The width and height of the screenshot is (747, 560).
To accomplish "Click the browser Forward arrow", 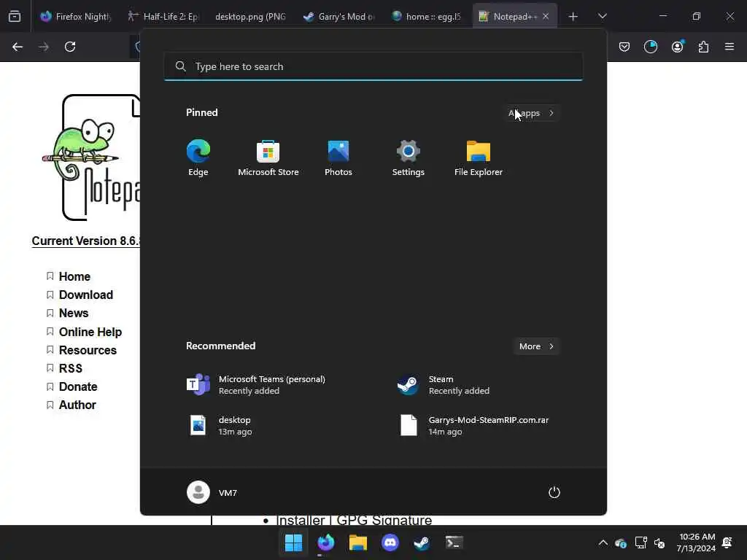I will pyautogui.click(x=44, y=47).
